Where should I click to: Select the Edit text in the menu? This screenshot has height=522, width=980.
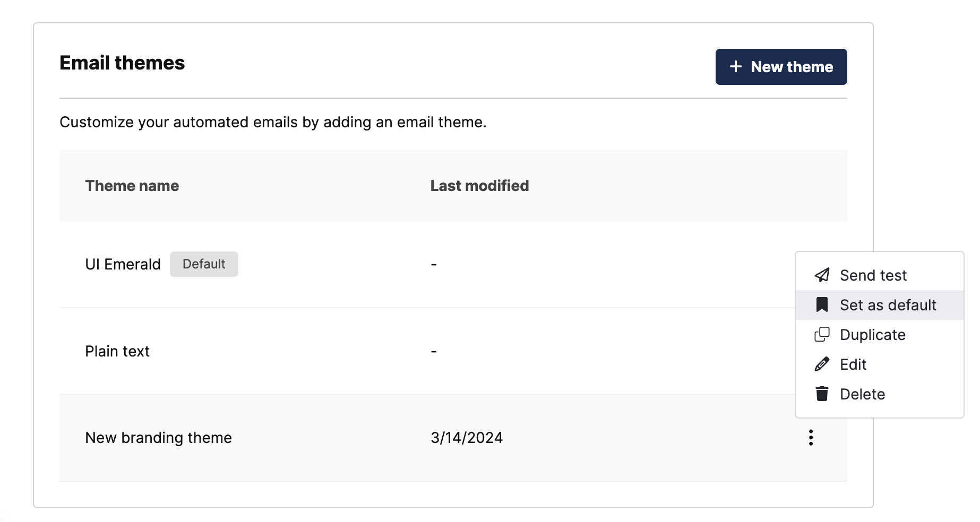pyautogui.click(x=853, y=364)
